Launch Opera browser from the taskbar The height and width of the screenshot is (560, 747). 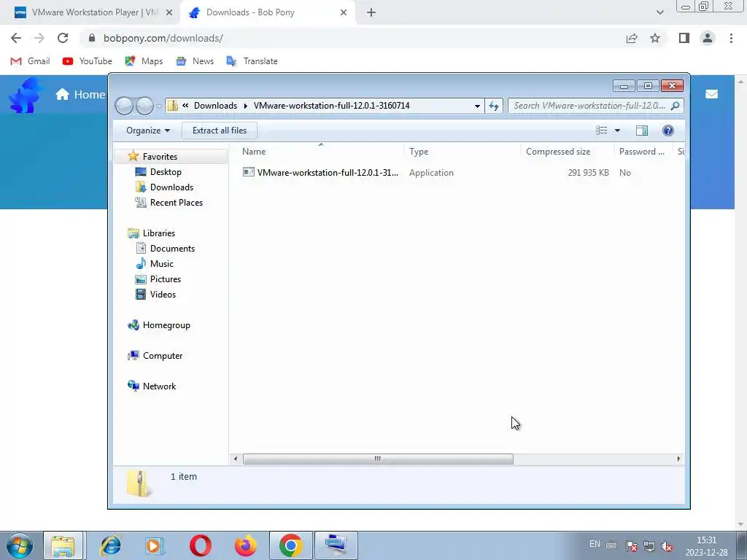tap(200, 545)
